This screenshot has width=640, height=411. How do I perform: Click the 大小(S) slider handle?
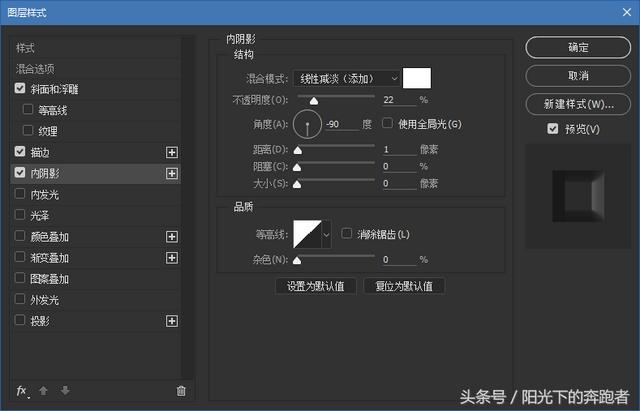pyautogui.click(x=297, y=184)
